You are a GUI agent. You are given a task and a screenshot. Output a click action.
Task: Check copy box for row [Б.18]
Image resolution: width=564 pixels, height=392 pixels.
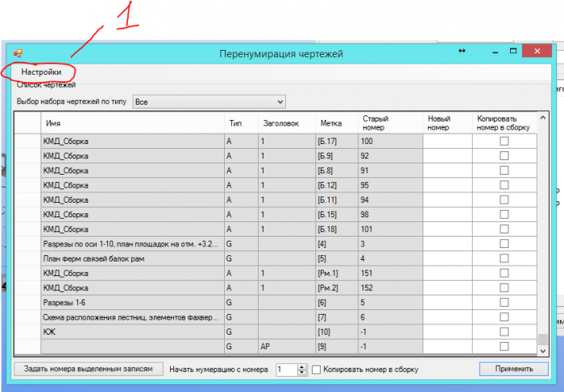pyautogui.click(x=504, y=229)
